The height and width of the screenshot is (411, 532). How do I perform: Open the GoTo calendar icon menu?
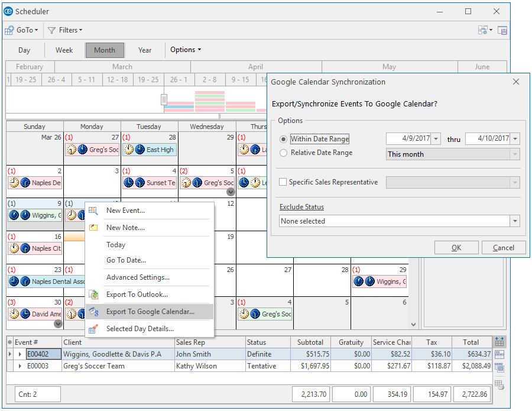pyautogui.click(x=9, y=30)
